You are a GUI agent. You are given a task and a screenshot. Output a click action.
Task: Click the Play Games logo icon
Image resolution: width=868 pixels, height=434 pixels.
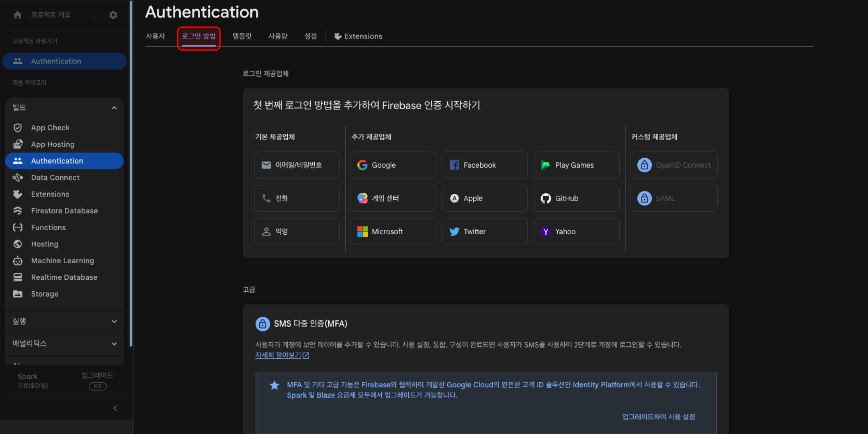pos(546,165)
